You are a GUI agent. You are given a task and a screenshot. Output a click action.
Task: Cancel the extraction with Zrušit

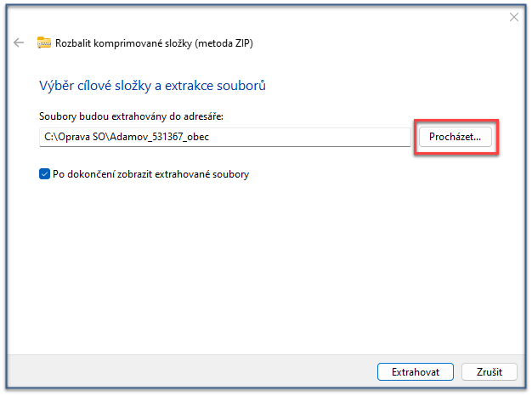point(489,372)
